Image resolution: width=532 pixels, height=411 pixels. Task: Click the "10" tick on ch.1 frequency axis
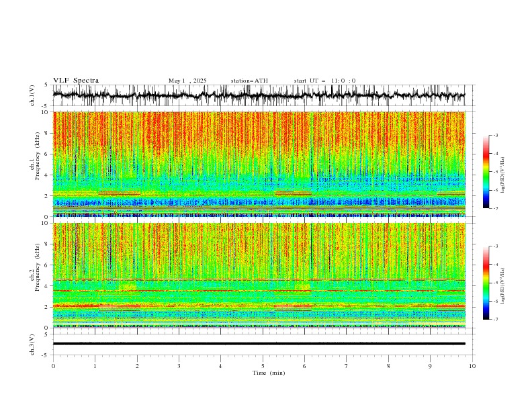pyautogui.click(x=48, y=112)
